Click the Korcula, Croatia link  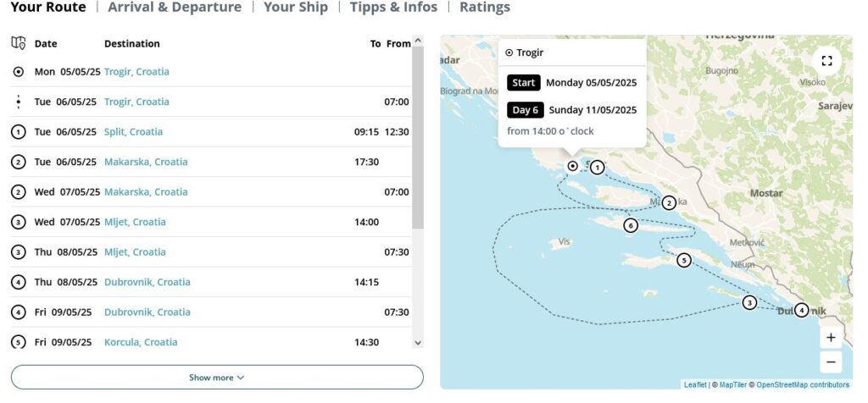coord(141,342)
